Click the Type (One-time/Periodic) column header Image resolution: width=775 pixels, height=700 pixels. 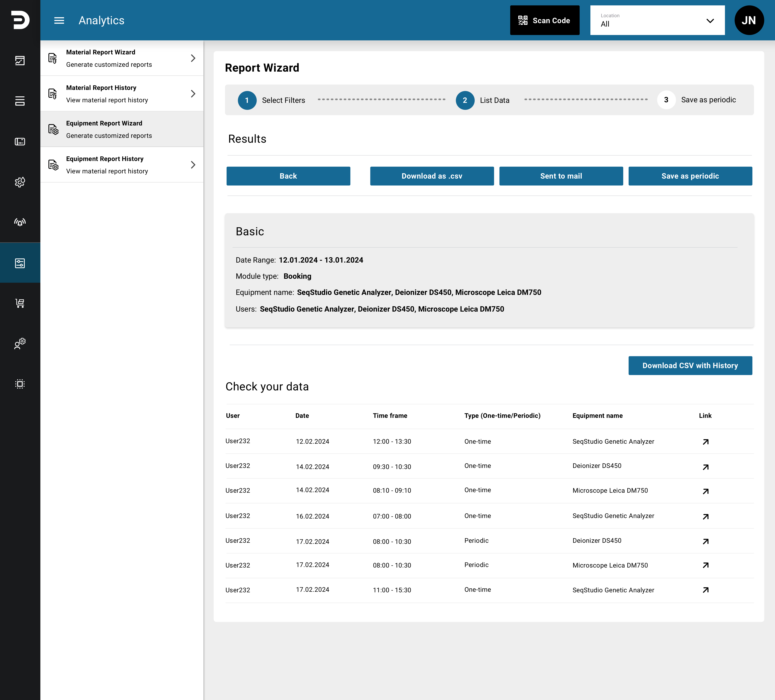point(502,415)
